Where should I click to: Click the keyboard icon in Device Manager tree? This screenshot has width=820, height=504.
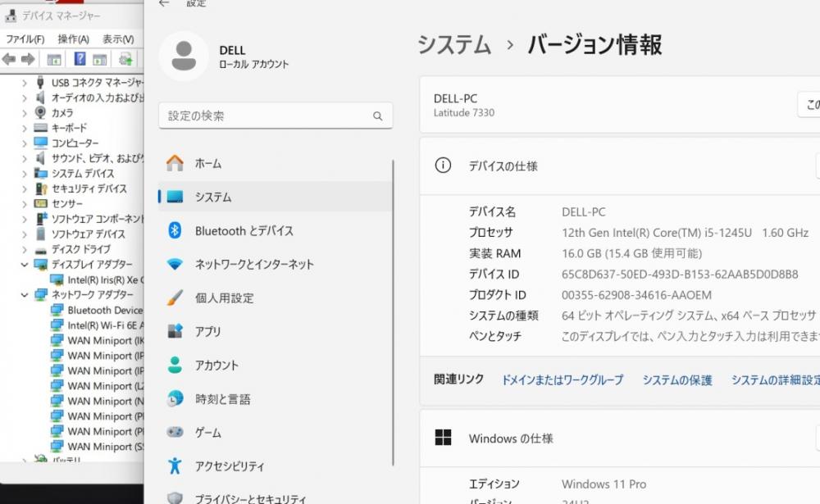[x=40, y=128]
